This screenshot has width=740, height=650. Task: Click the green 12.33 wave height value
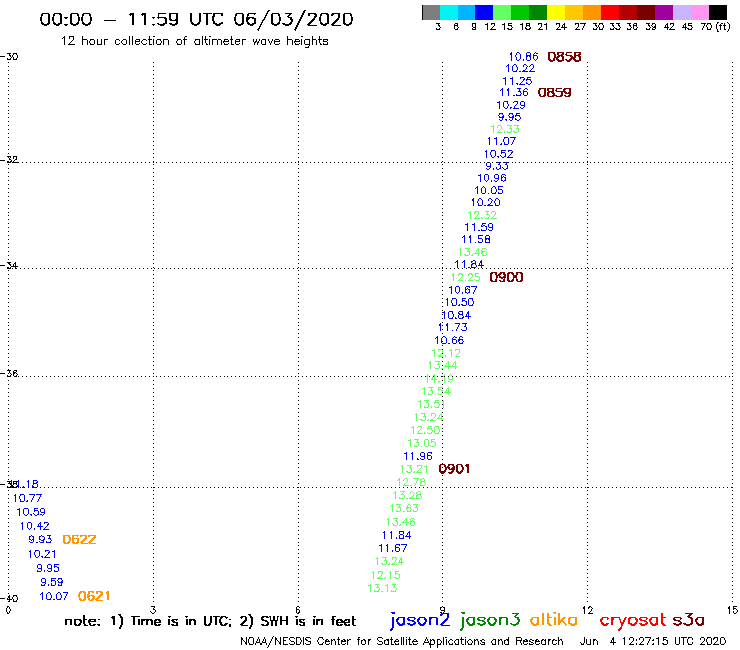tap(505, 129)
